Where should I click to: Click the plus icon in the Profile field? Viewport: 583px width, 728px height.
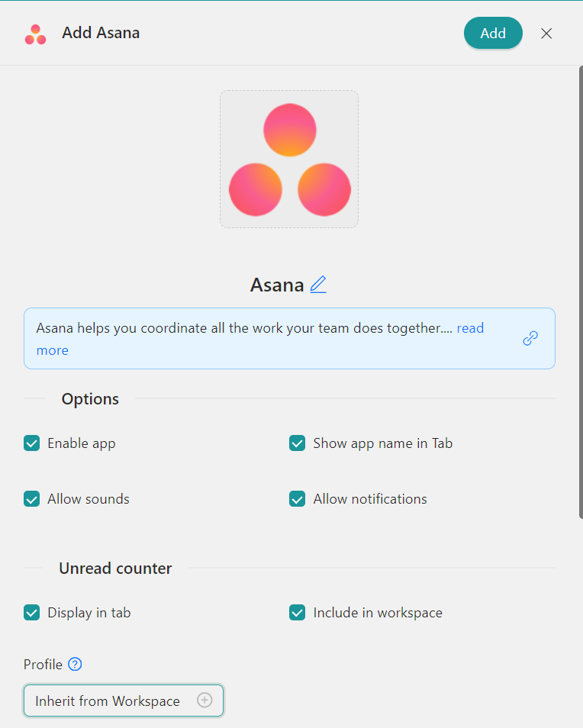pyautogui.click(x=205, y=701)
